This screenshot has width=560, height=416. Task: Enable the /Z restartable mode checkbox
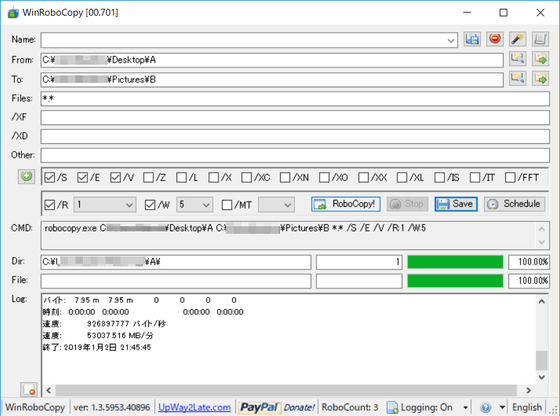click(x=148, y=177)
